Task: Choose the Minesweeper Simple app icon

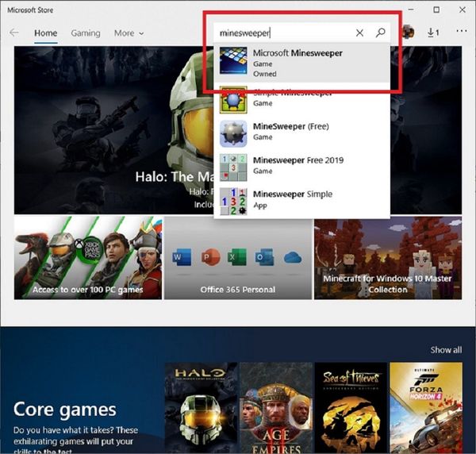Action: coord(233,200)
